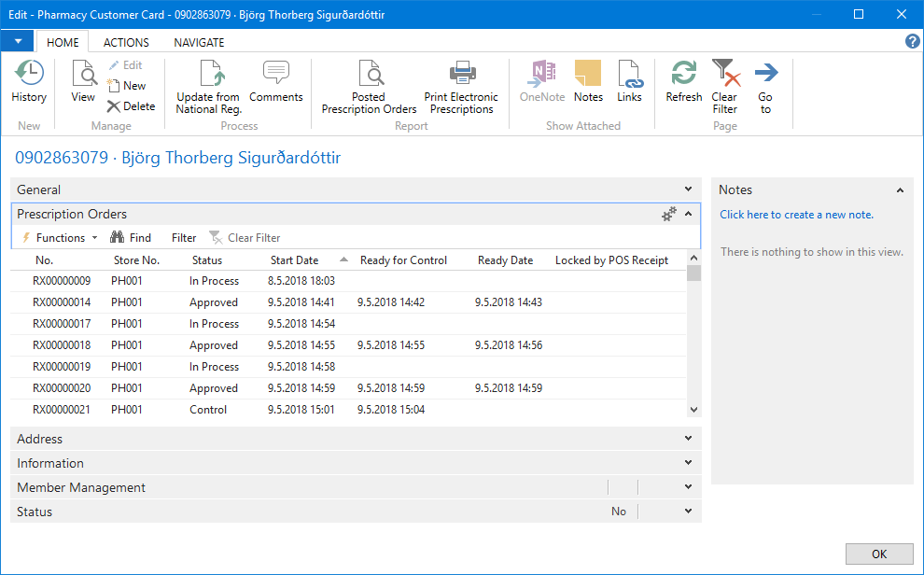Select prescription order row RX00000018
Image resolution: width=924 pixels, height=575 pixels.
coord(62,345)
